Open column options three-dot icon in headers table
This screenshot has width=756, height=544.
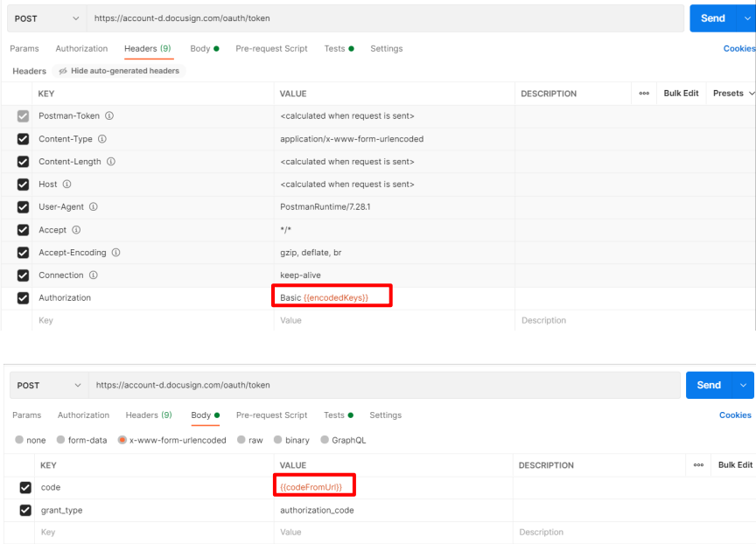(x=644, y=94)
